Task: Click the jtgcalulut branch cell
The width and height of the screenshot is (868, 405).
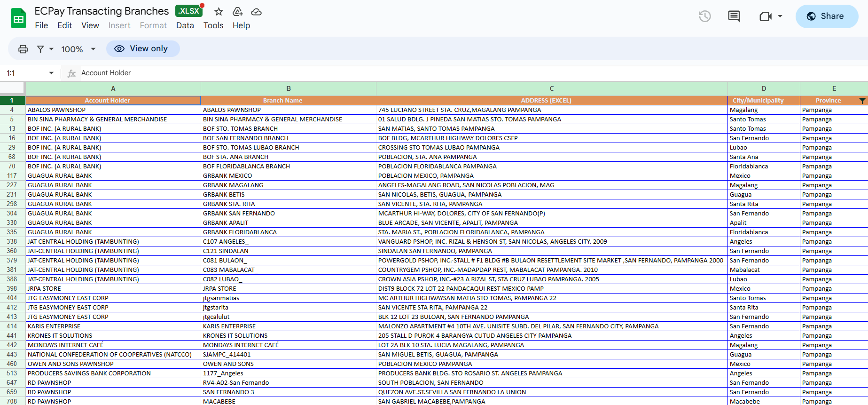Action: click(289, 317)
